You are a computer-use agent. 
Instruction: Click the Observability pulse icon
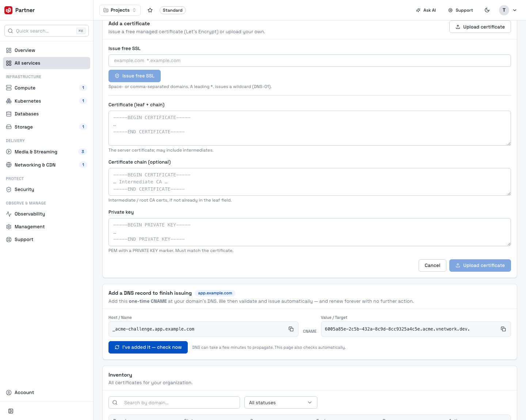(9, 214)
